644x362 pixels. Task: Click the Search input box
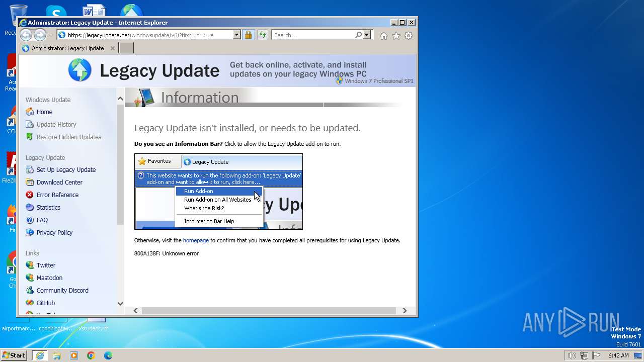[x=313, y=35]
